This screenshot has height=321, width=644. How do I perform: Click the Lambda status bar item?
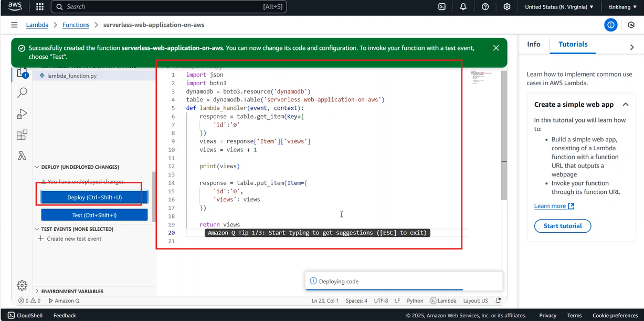click(444, 301)
